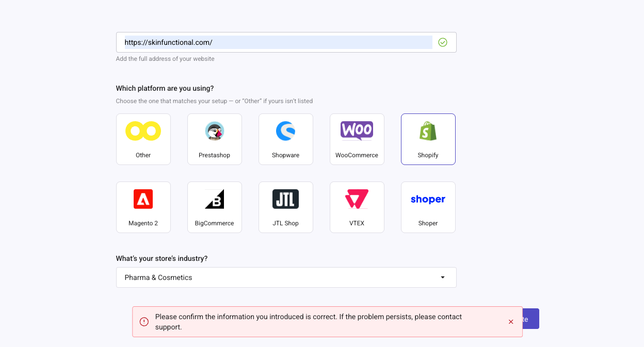
Task: Expand the Pharma & Cosmetics selection box
Action: tap(279, 277)
